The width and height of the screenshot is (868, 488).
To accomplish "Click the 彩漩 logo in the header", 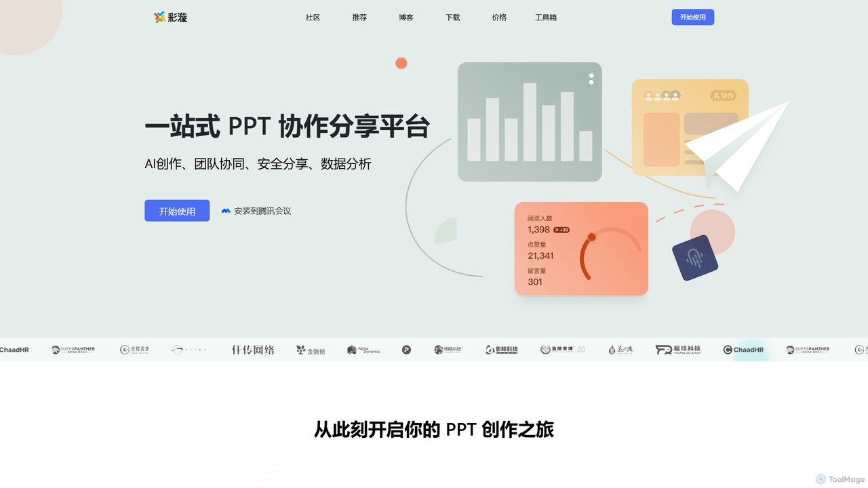I will pos(170,18).
